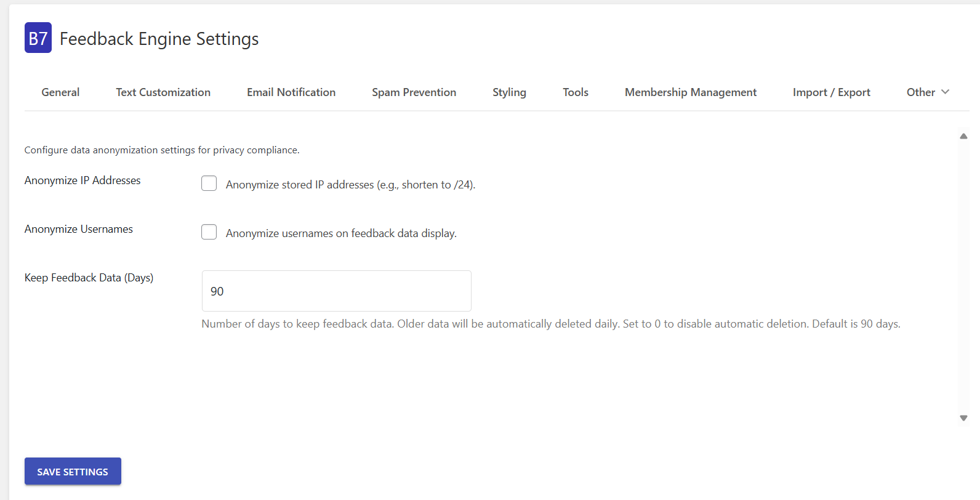
Task: Open the Tools tab
Action: pyautogui.click(x=576, y=92)
